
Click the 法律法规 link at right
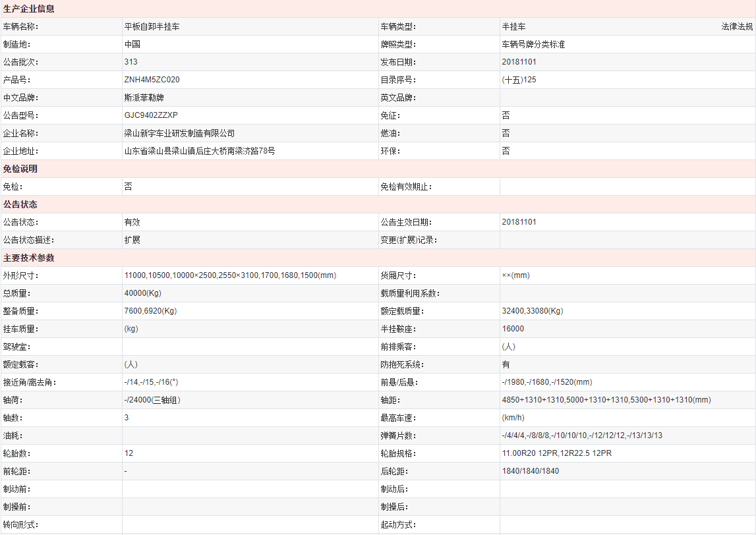736,27
